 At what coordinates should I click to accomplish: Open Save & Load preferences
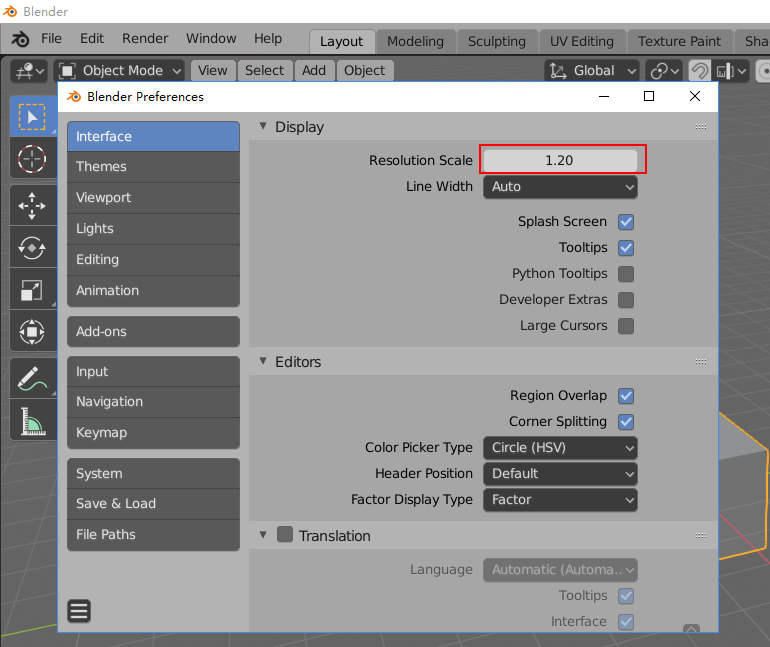click(x=153, y=504)
